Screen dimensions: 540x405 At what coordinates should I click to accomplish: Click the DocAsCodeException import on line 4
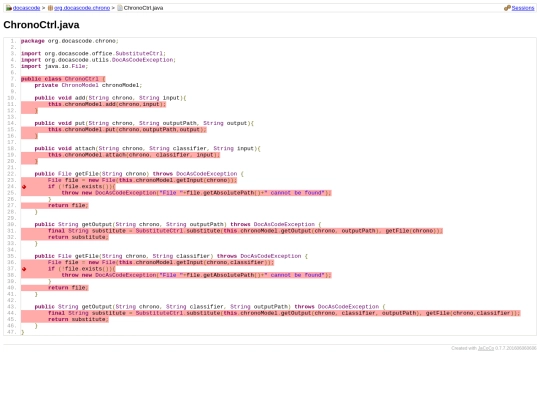click(x=98, y=60)
